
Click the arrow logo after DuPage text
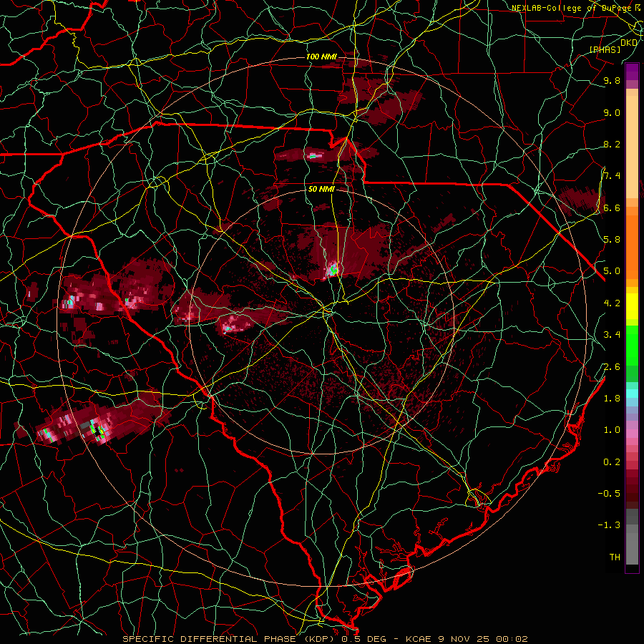coord(638,7)
